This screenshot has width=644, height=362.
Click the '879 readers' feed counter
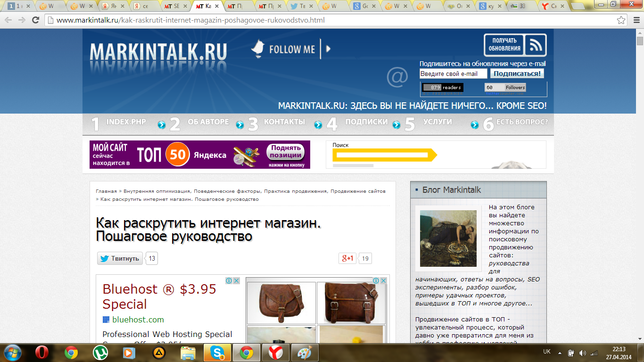pos(442,88)
